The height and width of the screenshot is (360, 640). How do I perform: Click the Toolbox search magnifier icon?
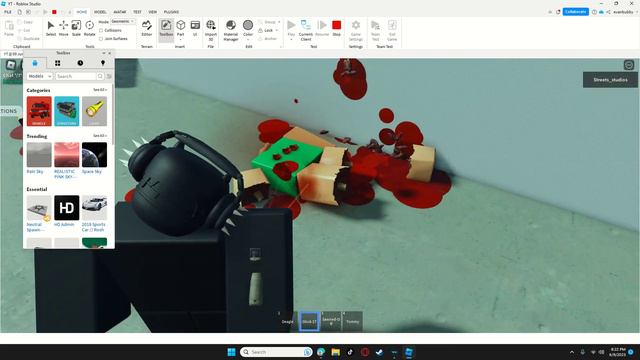click(x=100, y=76)
